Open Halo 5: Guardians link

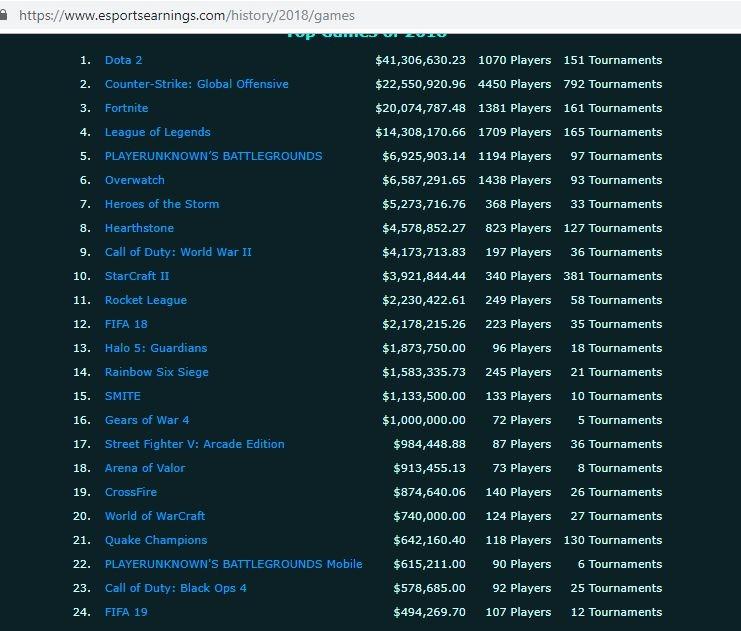156,348
